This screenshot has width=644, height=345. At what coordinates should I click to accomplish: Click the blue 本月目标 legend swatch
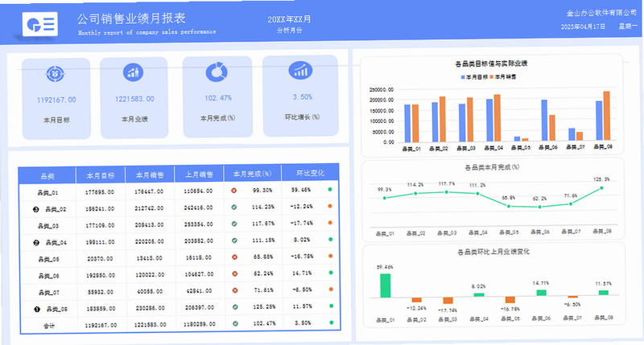(x=463, y=77)
